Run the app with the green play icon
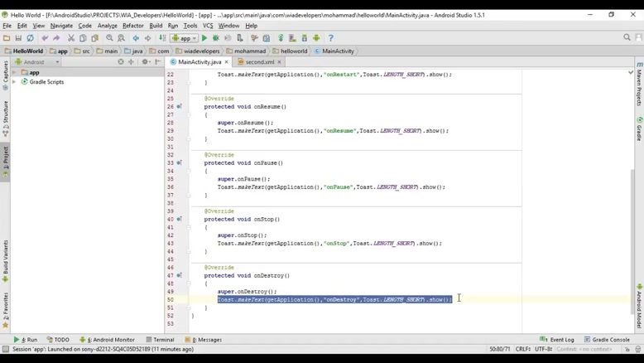The height and width of the screenshot is (363, 644). coord(204,38)
